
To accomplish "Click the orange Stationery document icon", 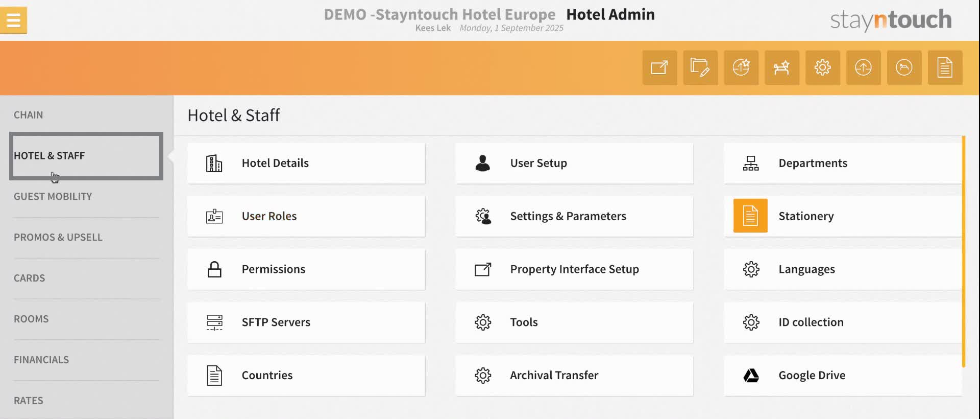I will tap(750, 216).
